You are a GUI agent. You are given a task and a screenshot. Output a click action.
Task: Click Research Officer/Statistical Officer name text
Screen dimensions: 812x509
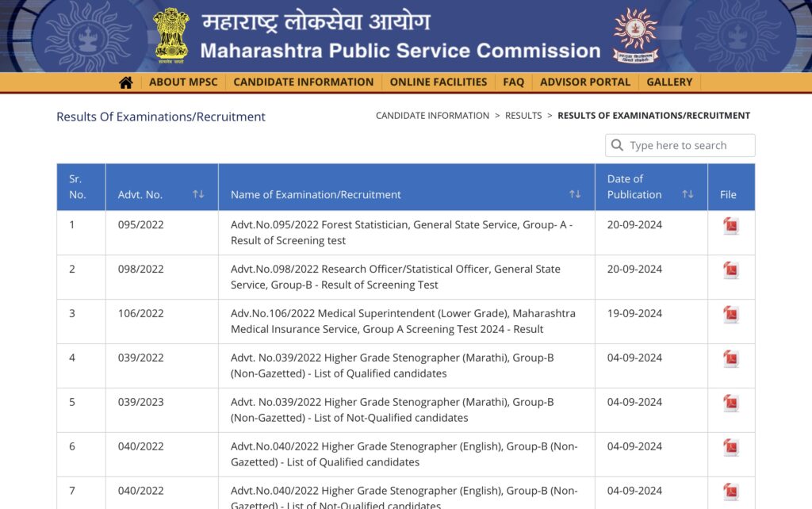[x=396, y=277]
